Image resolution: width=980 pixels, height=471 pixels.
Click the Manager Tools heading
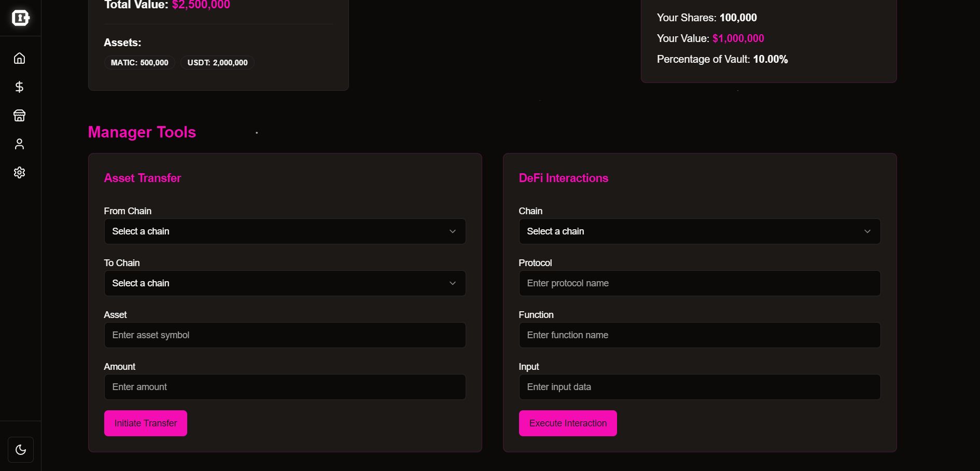(x=142, y=132)
